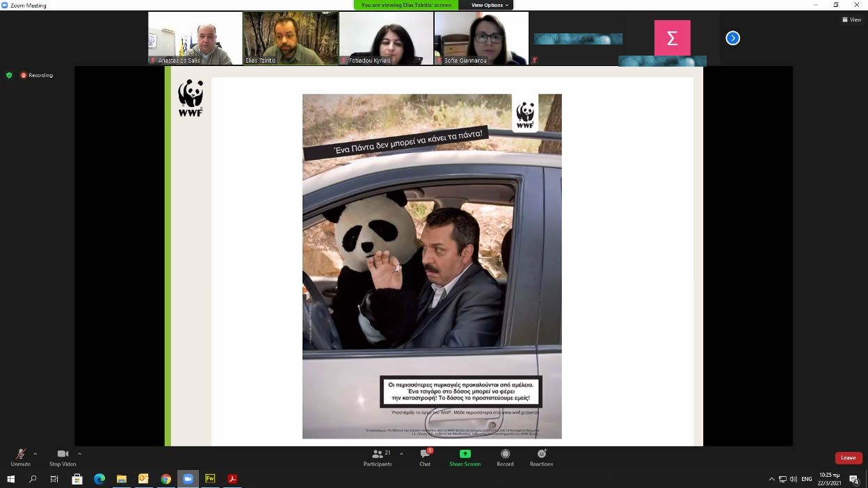868x488 pixels.
Task: Open Microsoft Store from taskbar
Action: pos(77,479)
